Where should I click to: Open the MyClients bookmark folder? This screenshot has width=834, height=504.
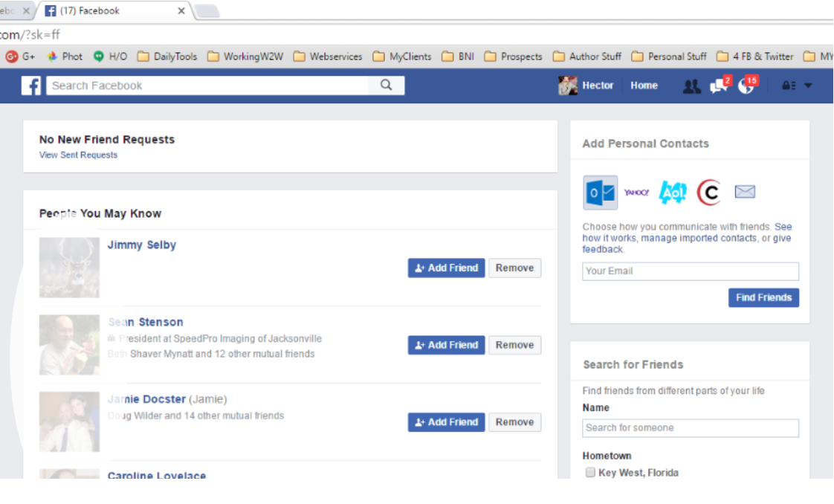pos(402,56)
